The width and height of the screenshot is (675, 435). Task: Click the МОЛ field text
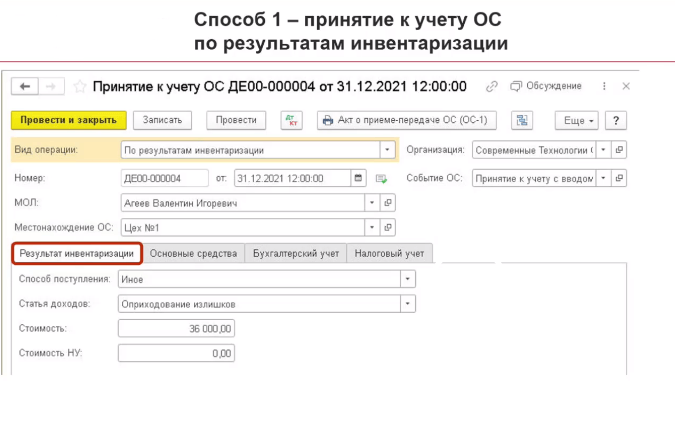click(243, 203)
